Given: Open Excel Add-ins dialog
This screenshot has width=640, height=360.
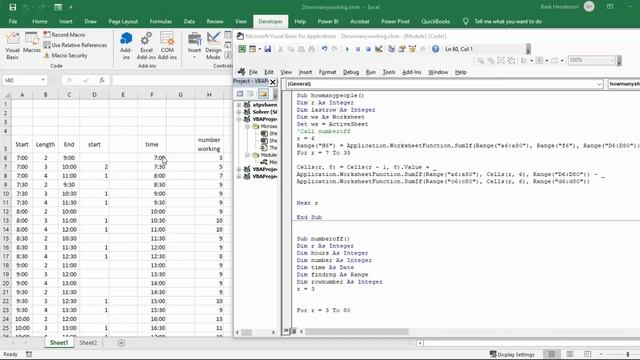Looking at the screenshot, I should pyautogui.click(x=146, y=46).
